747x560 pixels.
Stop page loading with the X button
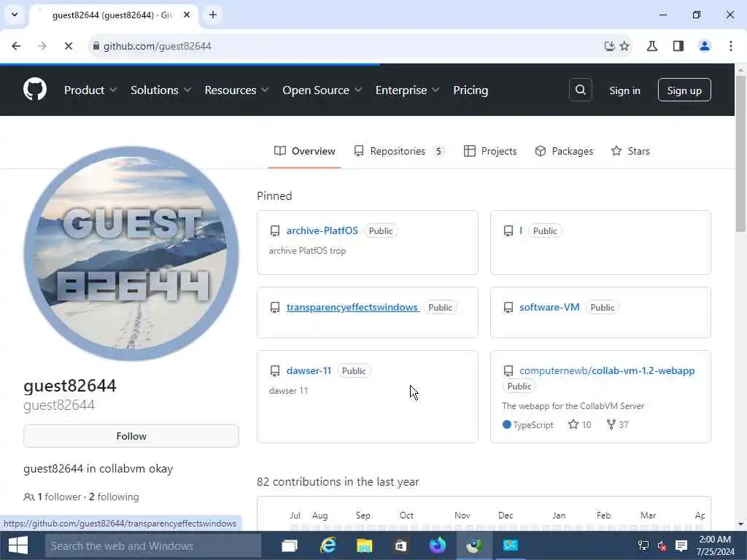pos(68,46)
